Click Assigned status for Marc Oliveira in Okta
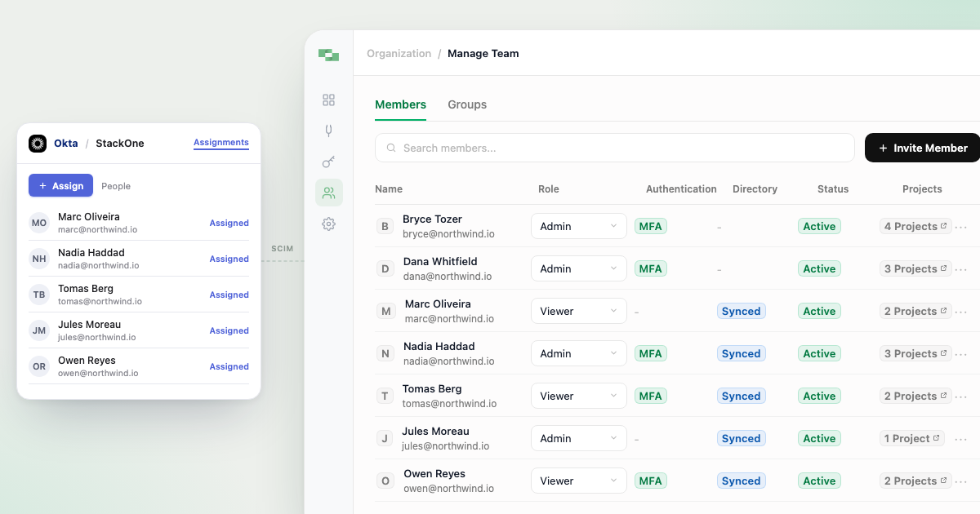Screen dimensions: 980x514 pos(229,223)
